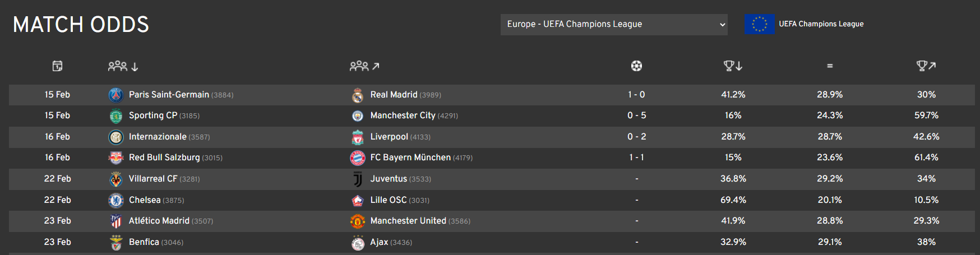Image resolution: width=980 pixels, height=255 pixels.
Task: Click the Juventus club logo
Action: (x=358, y=179)
